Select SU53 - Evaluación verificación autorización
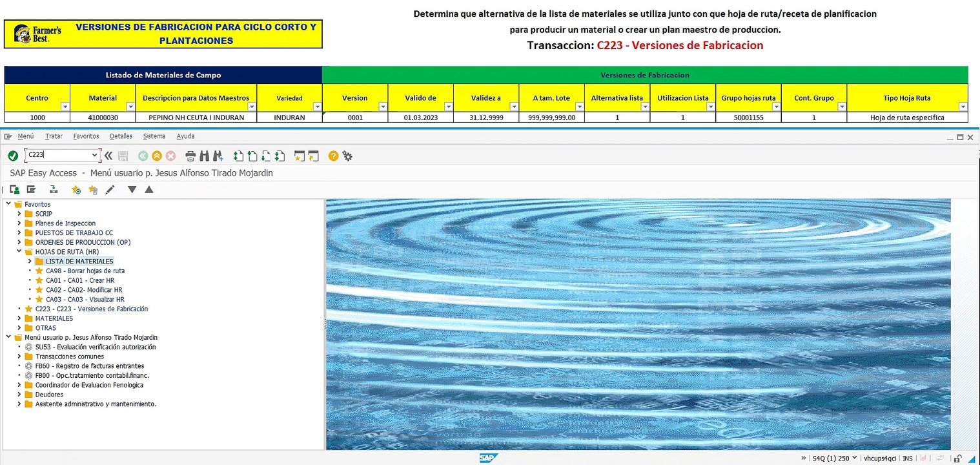Screen dimensions: 980x465 point(96,347)
